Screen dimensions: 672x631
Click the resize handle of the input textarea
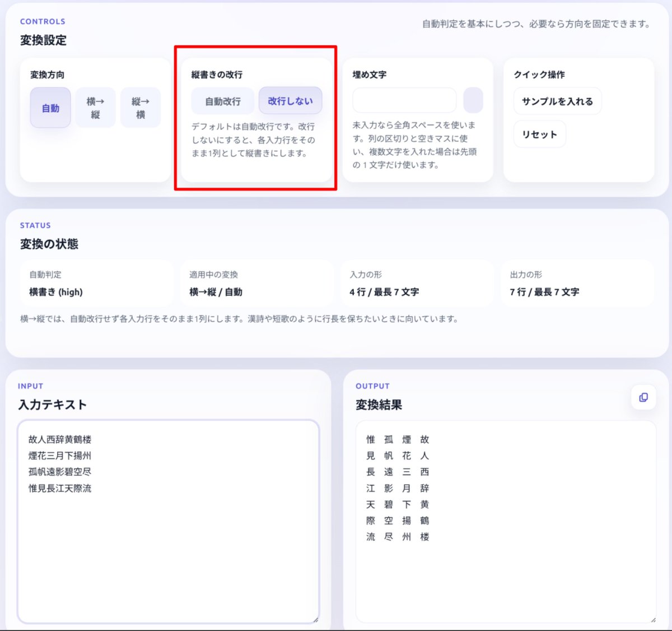(x=315, y=620)
